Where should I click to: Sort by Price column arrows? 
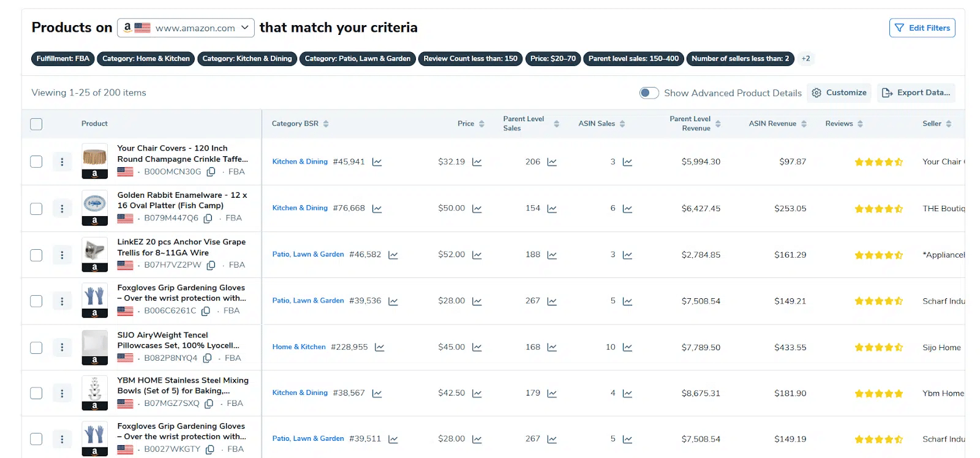click(481, 124)
